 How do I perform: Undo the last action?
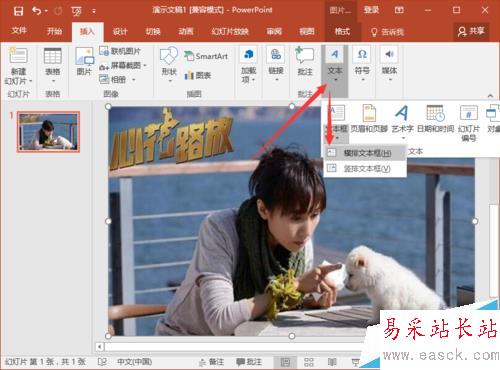36,11
